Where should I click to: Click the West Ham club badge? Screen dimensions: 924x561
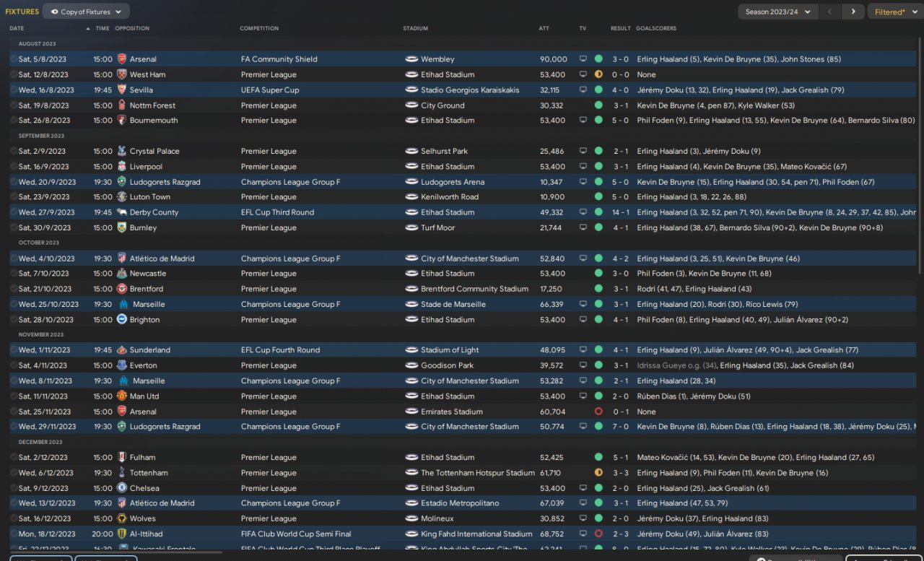click(x=122, y=74)
